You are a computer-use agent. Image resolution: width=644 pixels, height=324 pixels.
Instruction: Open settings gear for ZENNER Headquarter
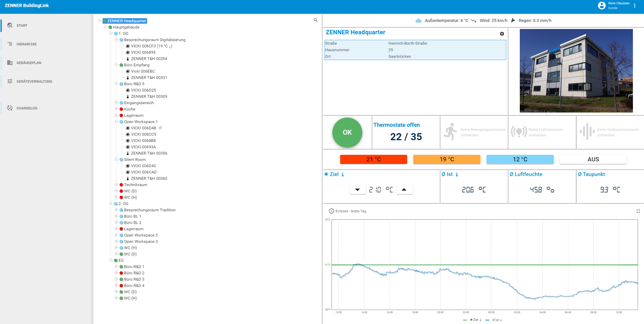(x=502, y=34)
